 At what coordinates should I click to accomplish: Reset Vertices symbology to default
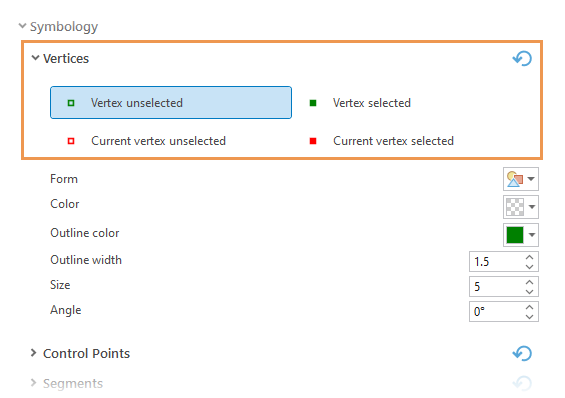522,58
